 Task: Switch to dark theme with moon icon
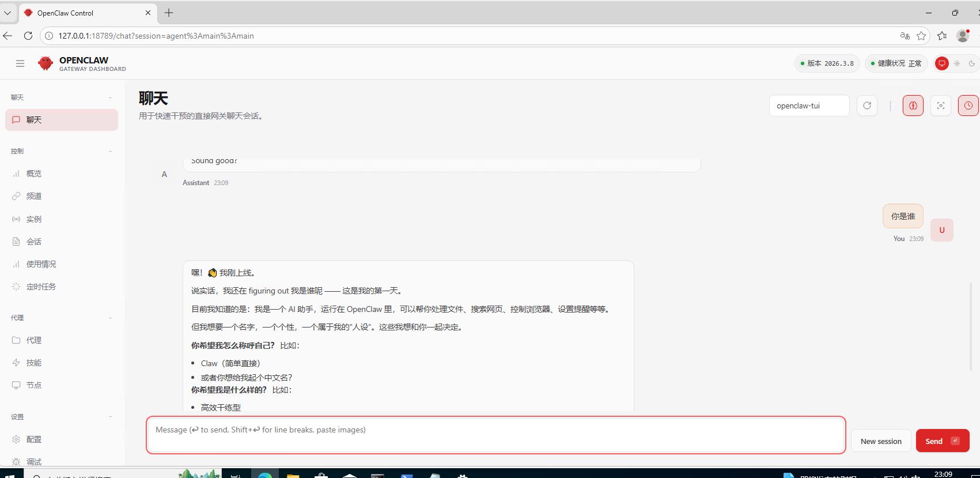coord(971,63)
